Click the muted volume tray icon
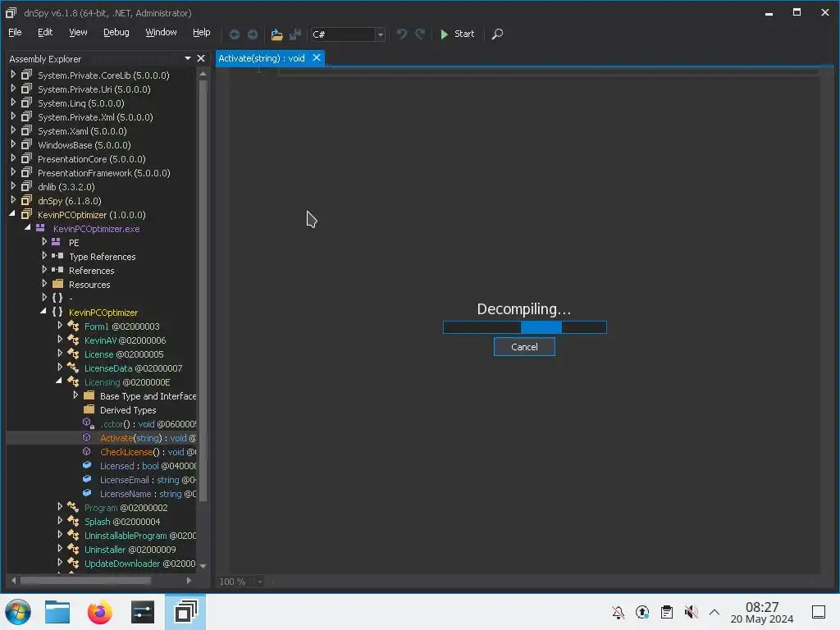Viewport: 840px width, 630px height. (x=691, y=612)
